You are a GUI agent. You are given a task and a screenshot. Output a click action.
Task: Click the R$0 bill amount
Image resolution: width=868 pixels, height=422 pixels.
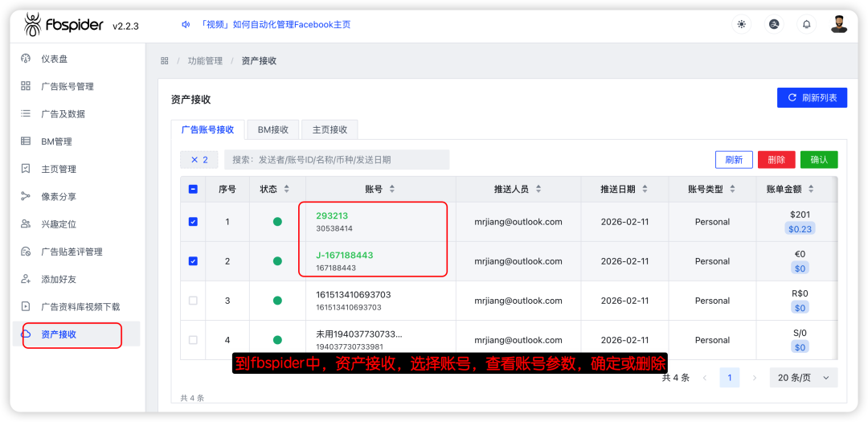pyautogui.click(x=800, y=294)
